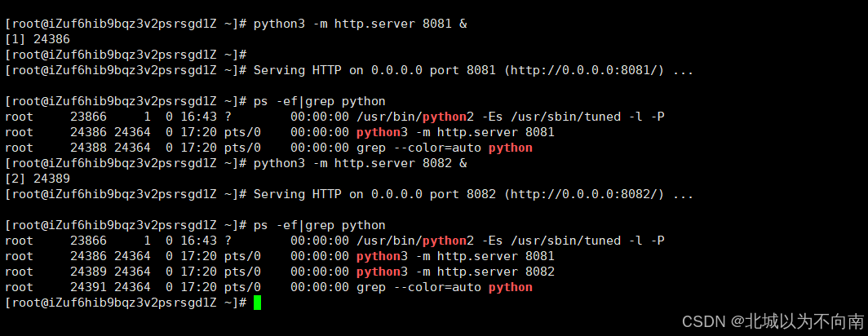Click the red "python" in the last grep line

pos(510,287)
